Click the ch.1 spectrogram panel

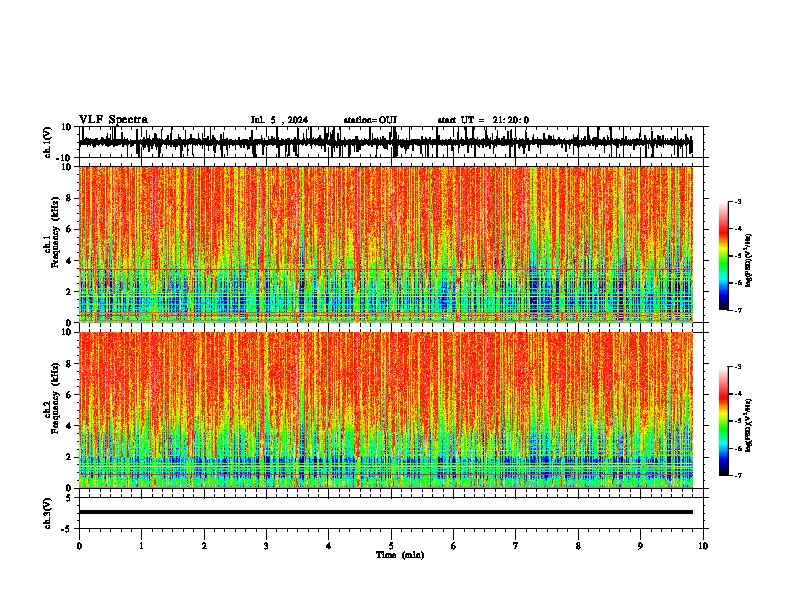tap(386, 244)
